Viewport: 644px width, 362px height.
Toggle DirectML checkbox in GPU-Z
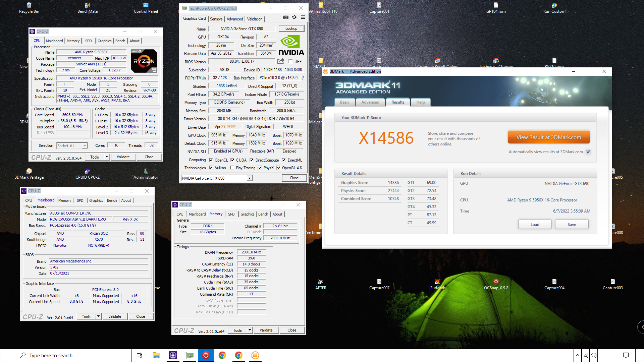[x=284, y=160]
